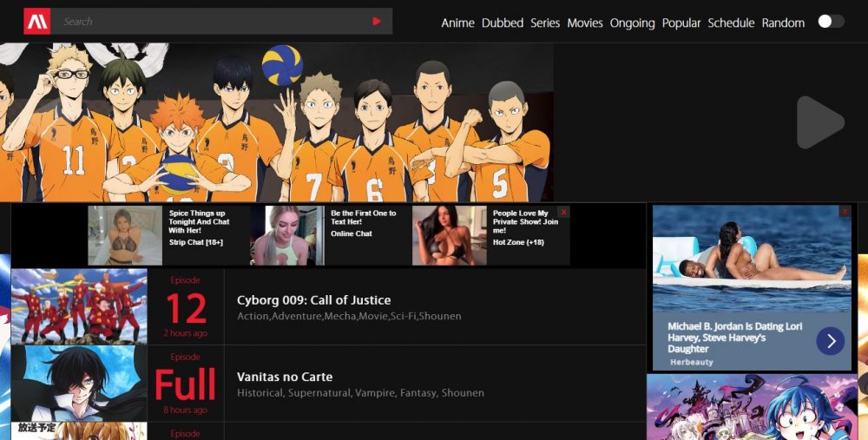Click the Vanitas no Carte thumbnail
Viewport: 868px width, 440px height.
pyautogui.click(x=79, y=384)
